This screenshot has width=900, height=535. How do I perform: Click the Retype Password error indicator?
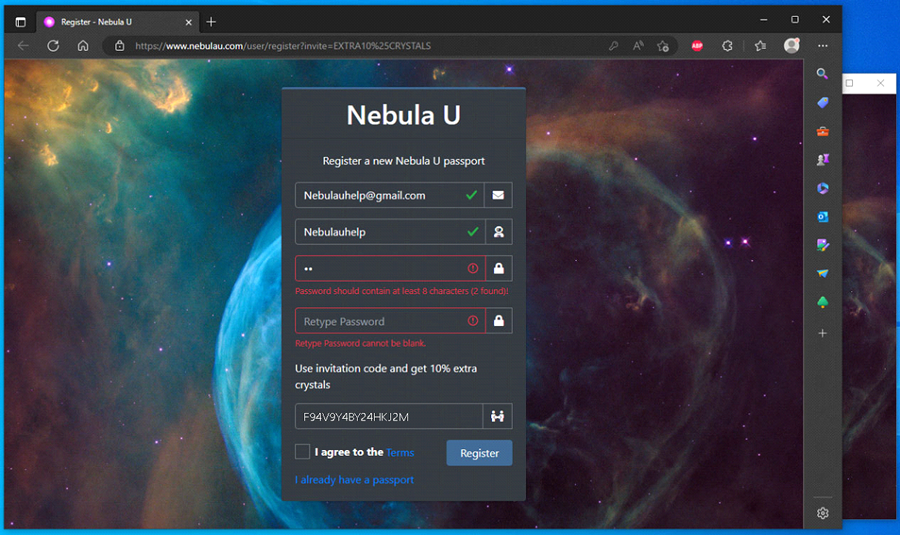473,321
